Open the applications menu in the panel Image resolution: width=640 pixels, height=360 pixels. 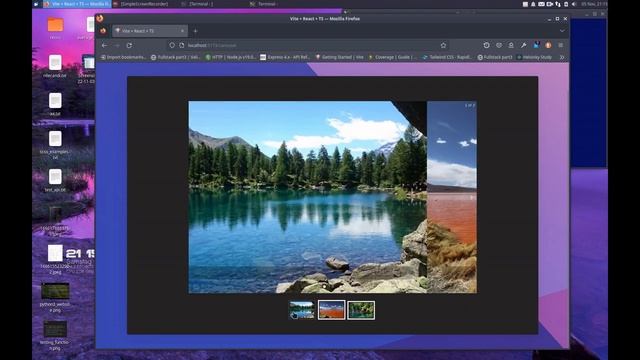point(36,4)
